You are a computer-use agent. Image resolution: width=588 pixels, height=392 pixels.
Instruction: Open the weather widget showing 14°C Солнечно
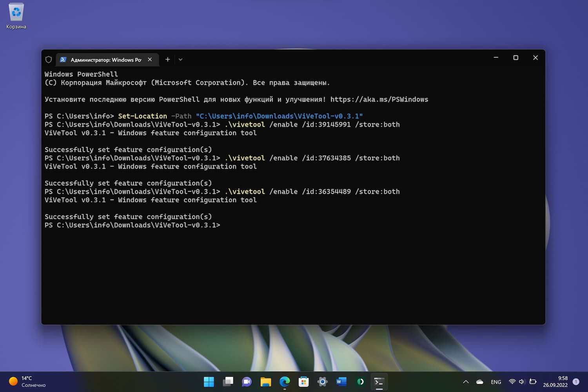(27, 382)
